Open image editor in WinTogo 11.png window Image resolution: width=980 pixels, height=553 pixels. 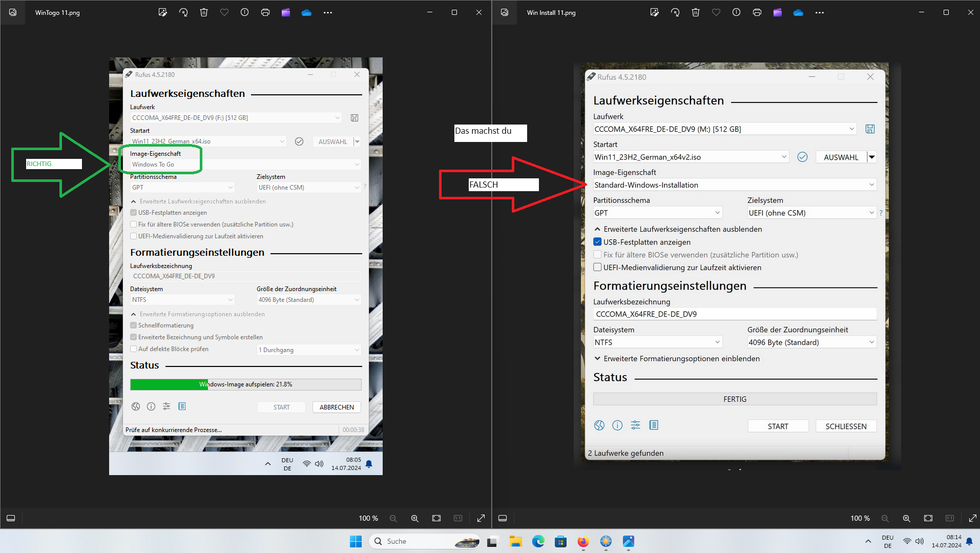click(162, 12)
